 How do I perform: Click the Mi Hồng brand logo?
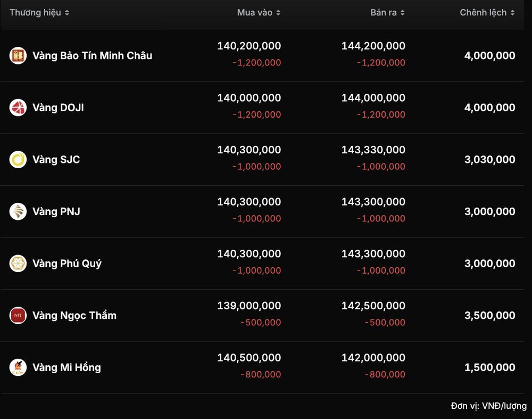18,367
